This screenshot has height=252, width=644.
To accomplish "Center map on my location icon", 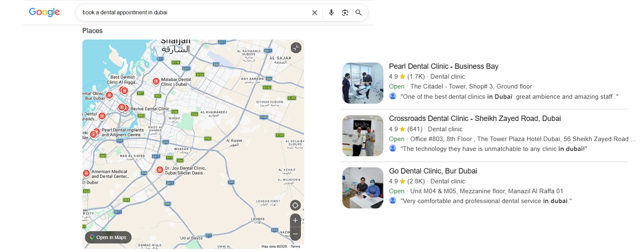I will (295, 205).
